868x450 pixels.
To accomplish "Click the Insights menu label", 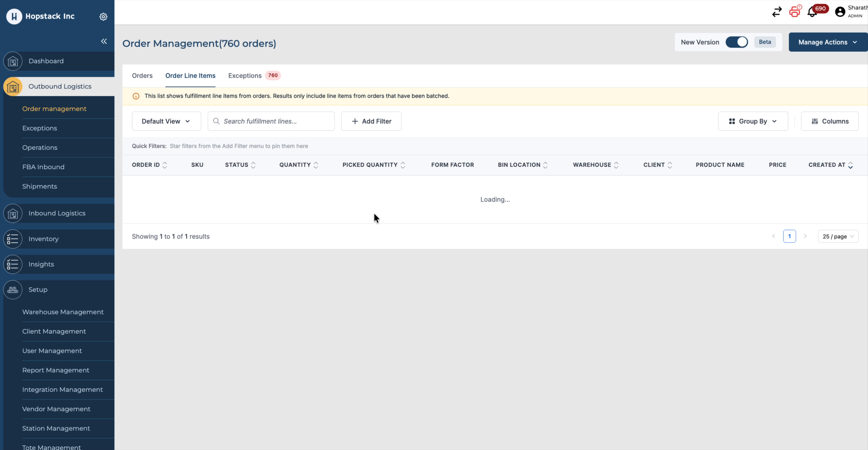I will tap(41, 264).
